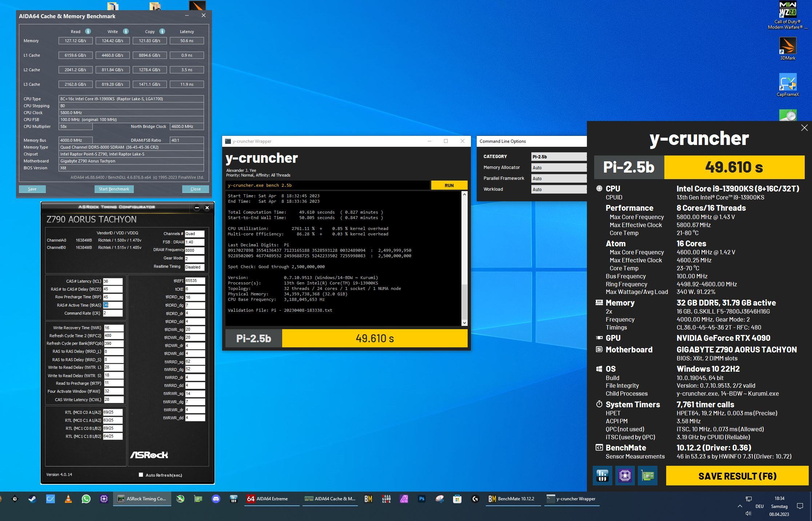
Task: Open HWiNFO from BenchMate result panel
Action: click(x=602, y=476)
